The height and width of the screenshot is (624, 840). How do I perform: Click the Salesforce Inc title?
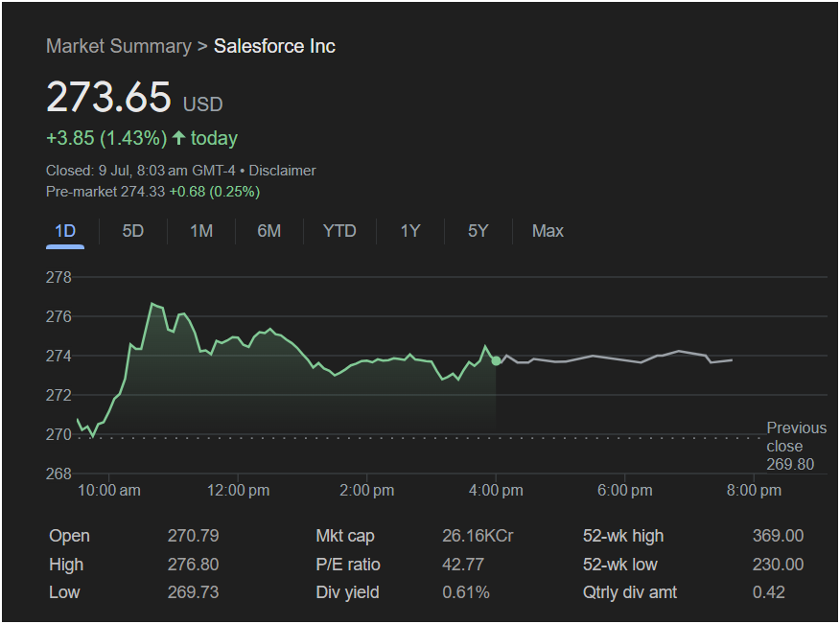coord(275,47)
